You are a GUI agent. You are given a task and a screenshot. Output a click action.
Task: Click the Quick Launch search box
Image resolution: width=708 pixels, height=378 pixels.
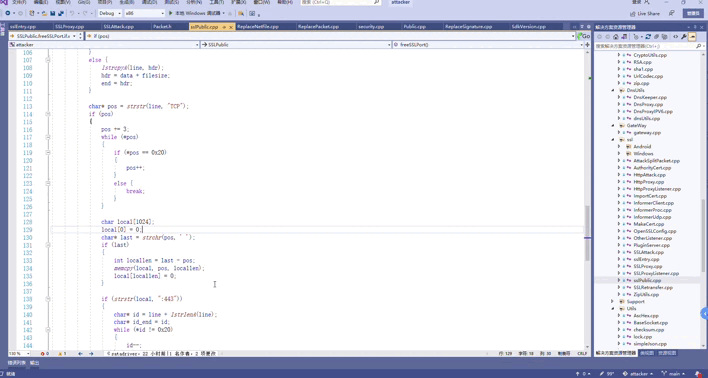coord(341,2)
